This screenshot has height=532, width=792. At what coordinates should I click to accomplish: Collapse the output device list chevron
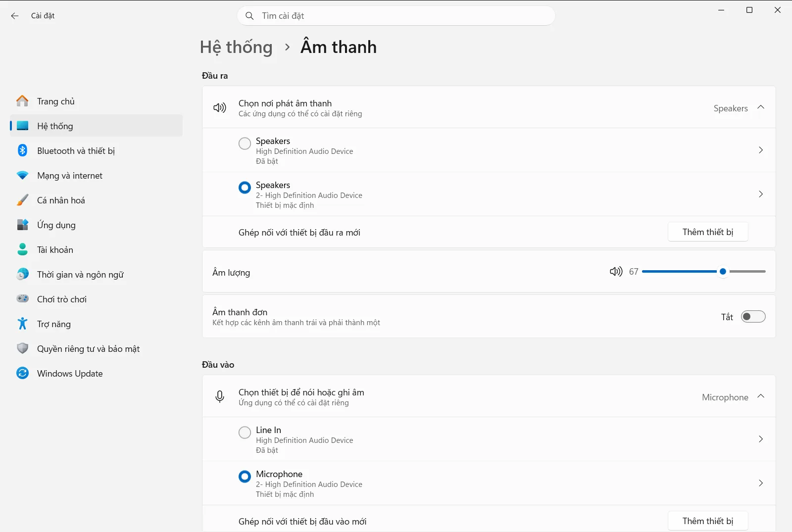[761, 107]
